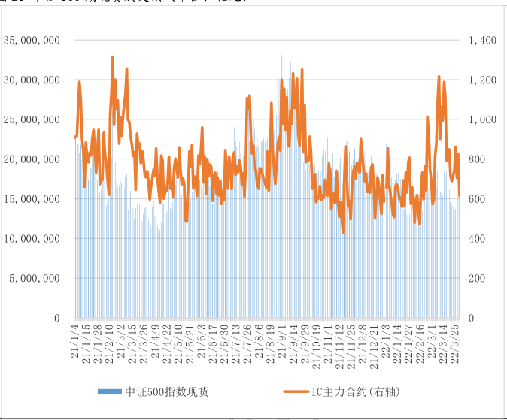Click date label 21/9/1
Image resolution: width=507 pixels, height=420 pixels.
(x=282, y=341)
